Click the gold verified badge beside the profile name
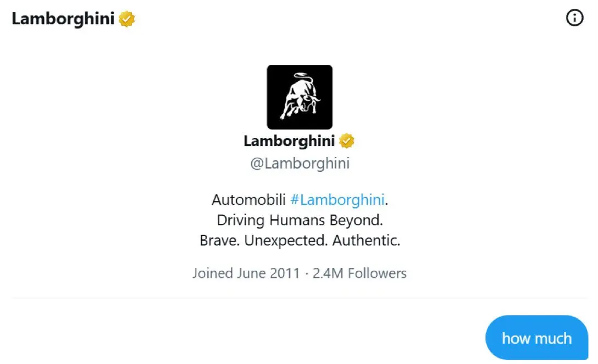The width and height of the screenshot is (598, 364). (346, 141)
